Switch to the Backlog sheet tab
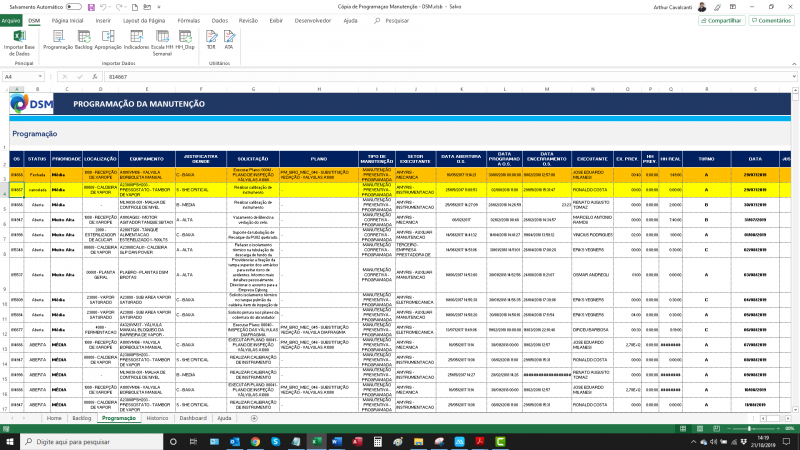This screenshot has width=800, height=450. (82, 418)
